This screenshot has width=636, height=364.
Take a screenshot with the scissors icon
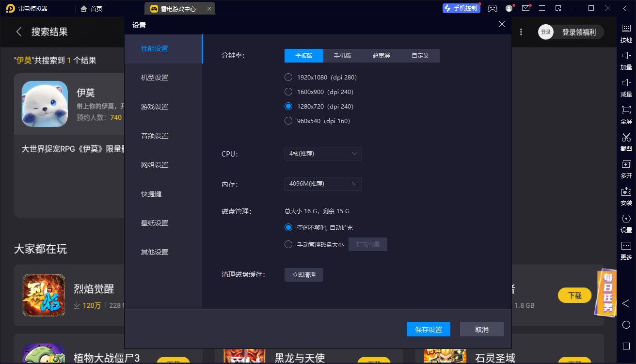(x=626, y=138)
